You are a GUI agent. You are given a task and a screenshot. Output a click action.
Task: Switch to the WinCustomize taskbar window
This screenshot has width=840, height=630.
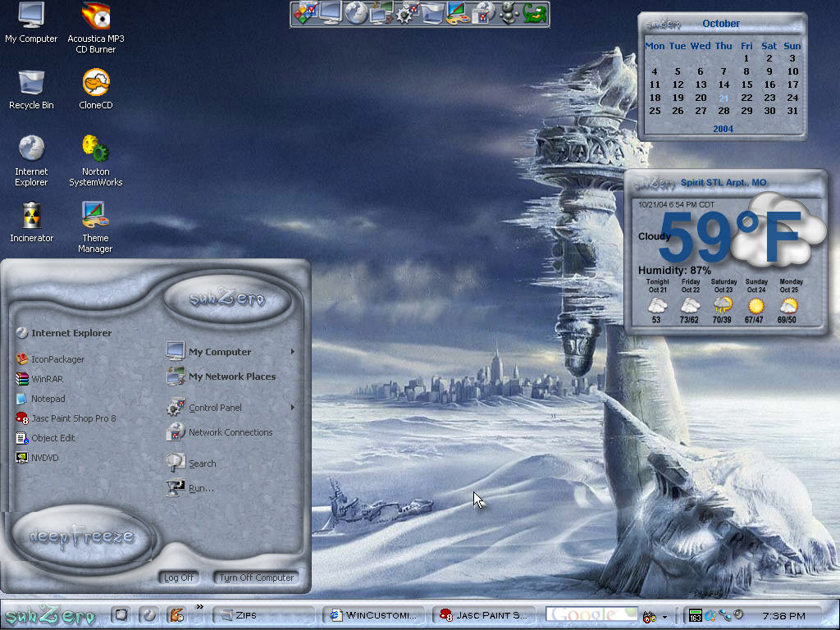coord(373,615)
